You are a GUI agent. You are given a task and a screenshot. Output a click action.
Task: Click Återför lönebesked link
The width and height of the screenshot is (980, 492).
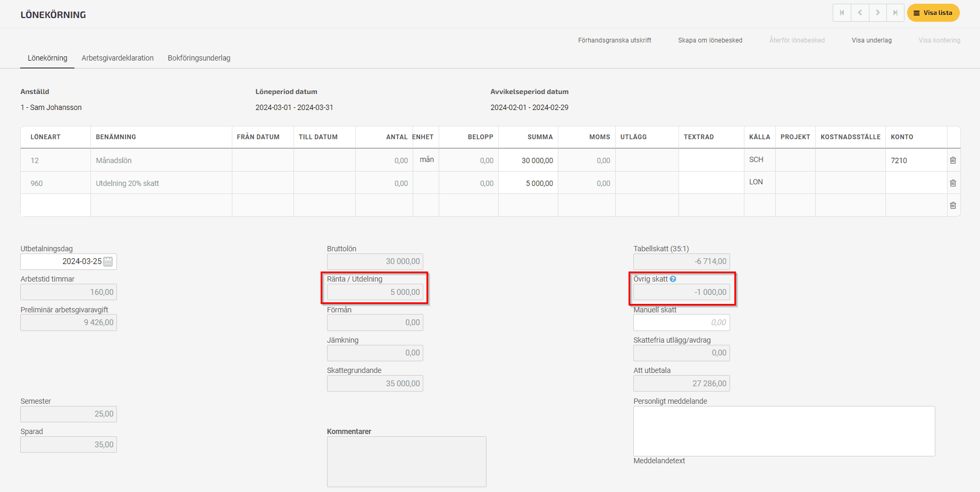[x=797, y=40]
